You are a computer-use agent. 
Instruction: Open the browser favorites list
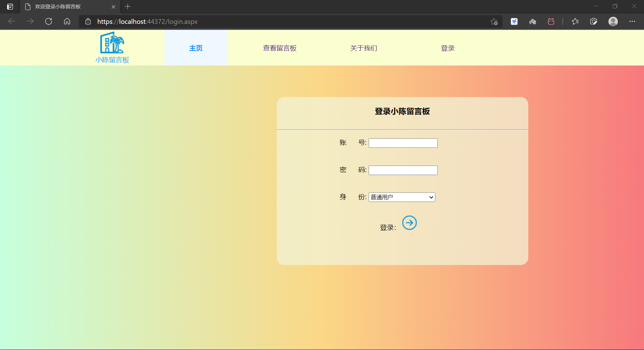click(x=575, y=21)
